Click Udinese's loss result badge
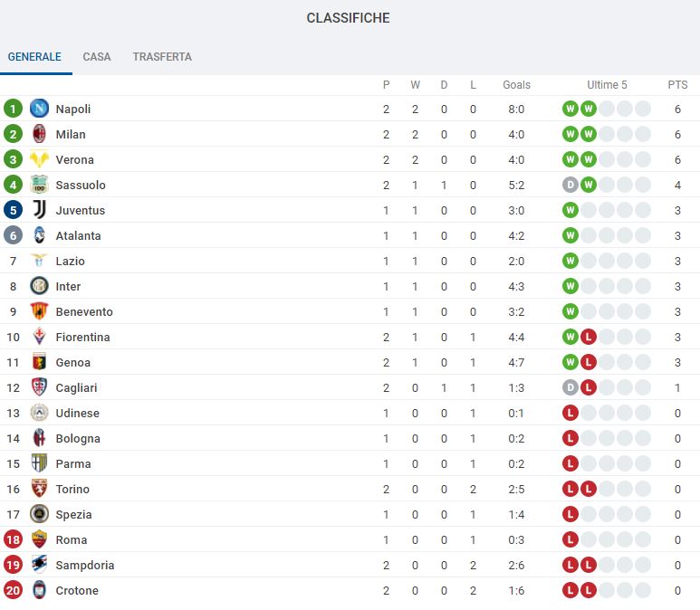Viewport: 700px width, 610px height. pos(570,413)
